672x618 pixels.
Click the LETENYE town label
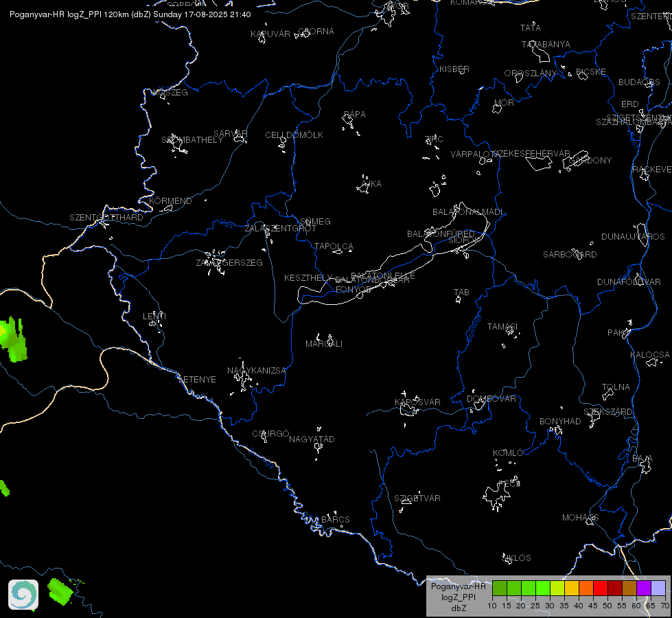tap(197, 379)
